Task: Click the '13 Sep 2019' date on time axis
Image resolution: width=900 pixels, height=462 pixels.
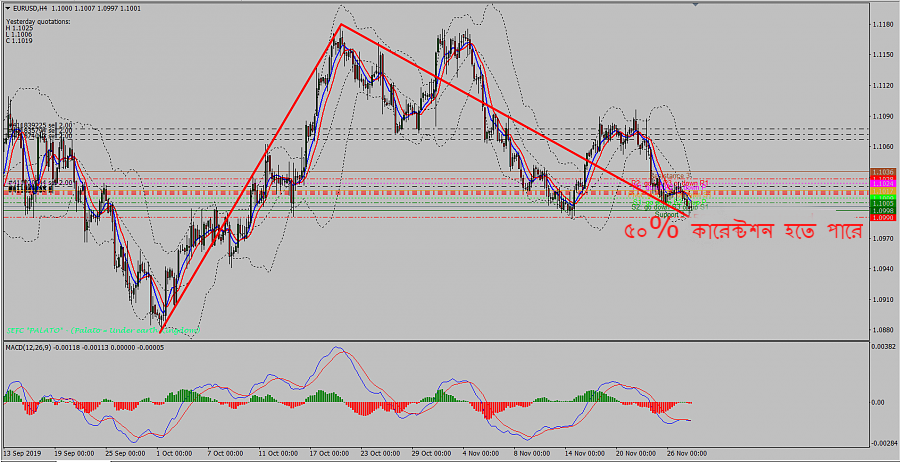Action: (24, 452)
